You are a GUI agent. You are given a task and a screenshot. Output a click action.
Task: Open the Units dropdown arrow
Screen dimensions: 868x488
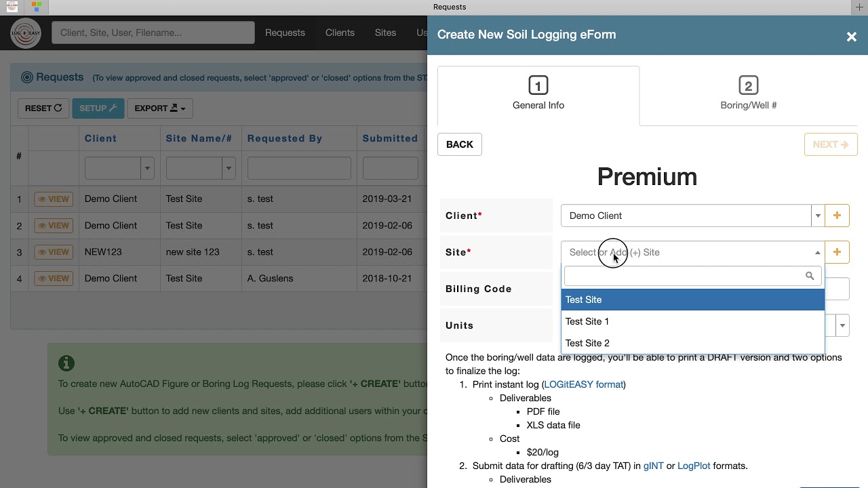click(x=842, y=325)
